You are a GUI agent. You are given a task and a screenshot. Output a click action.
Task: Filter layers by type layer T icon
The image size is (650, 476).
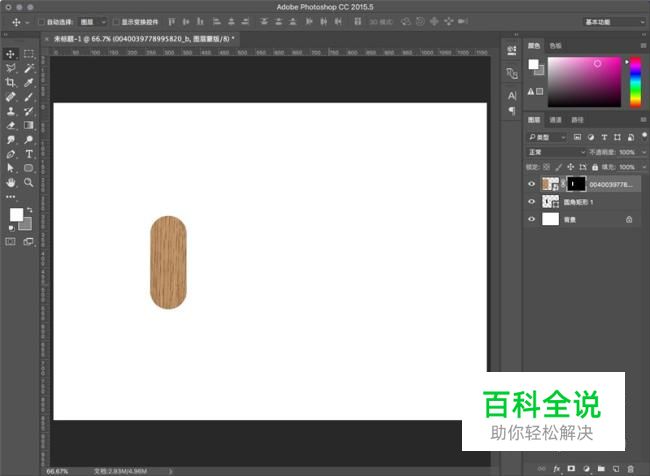[604, 137]
